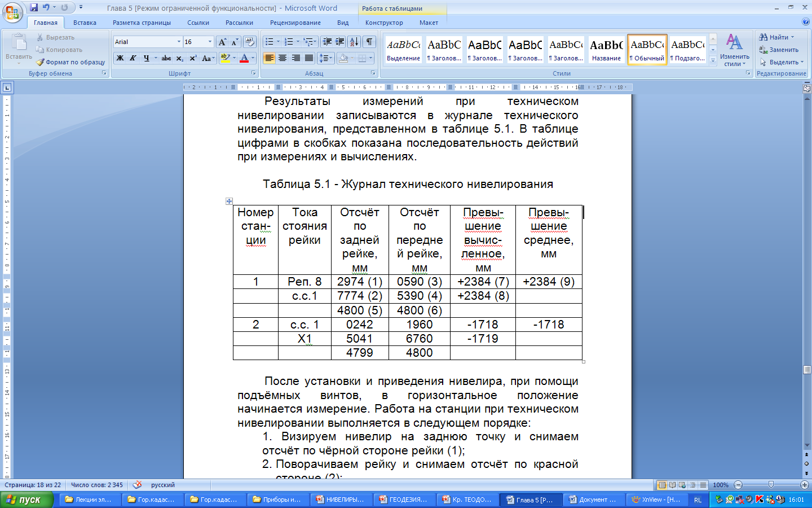Screen dimensions: 812x508
Task: Toggle left text alignment
Action: click(270, 58)
